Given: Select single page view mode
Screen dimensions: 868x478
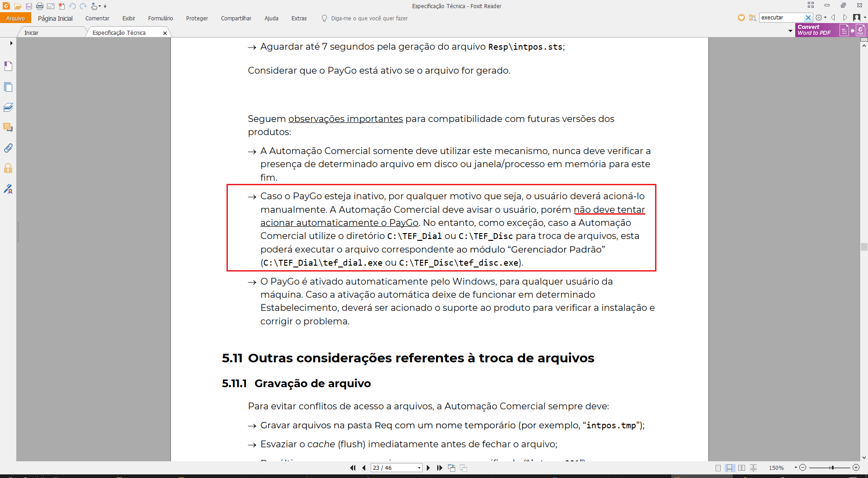Looking at the screenshot, I should click(718, 468).
